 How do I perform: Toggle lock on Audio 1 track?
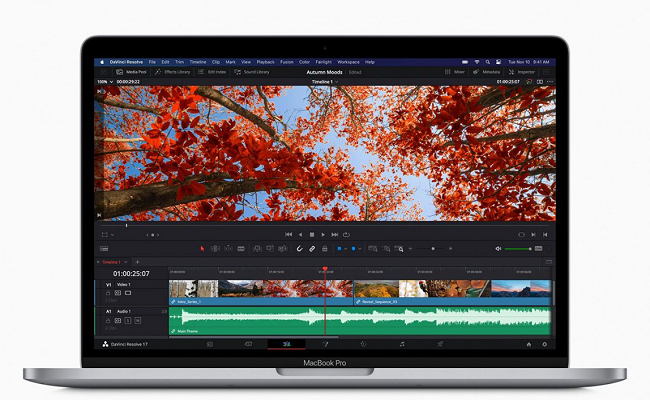pos(108,320)
